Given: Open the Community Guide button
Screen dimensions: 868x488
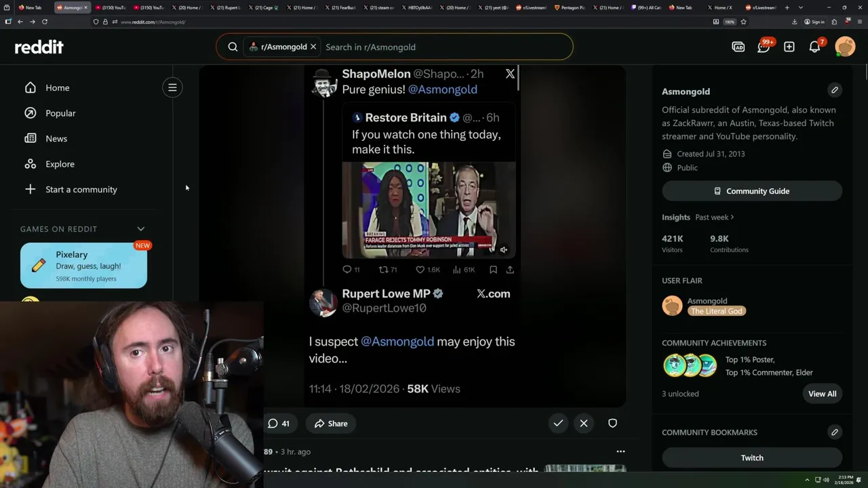Looking at the screenshot, I should (752, 191).
